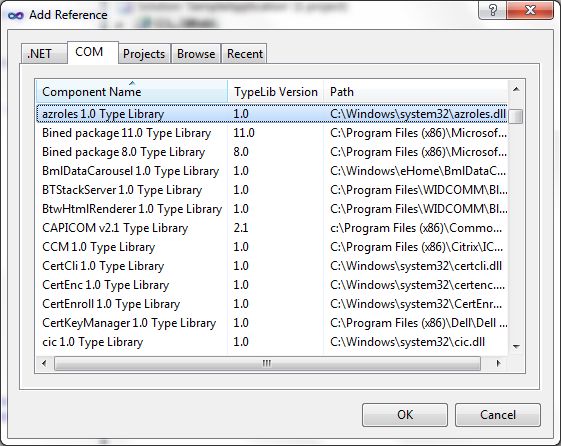Click path C:\Program Files (x86)\Dell\Dell ...
561x446 pixels.
click(419, 322)
